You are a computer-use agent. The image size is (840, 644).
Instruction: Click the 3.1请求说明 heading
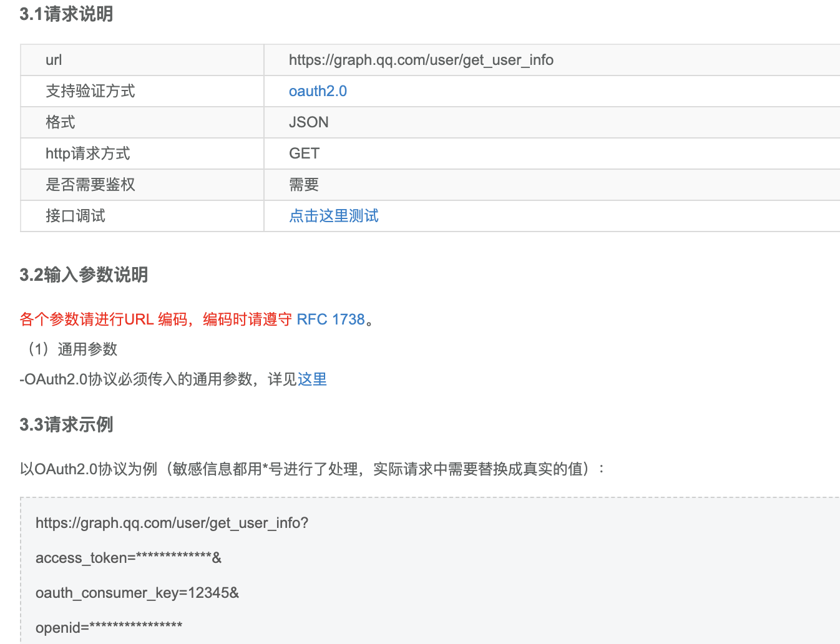[66, 14]
